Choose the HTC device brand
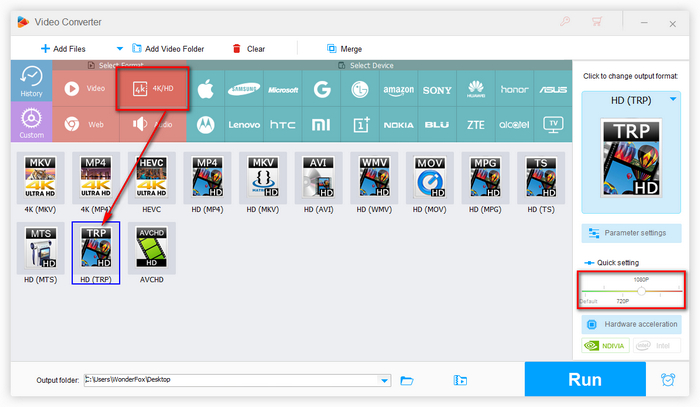The height and width of the screenshot is (407, 700). click(283, 125)
